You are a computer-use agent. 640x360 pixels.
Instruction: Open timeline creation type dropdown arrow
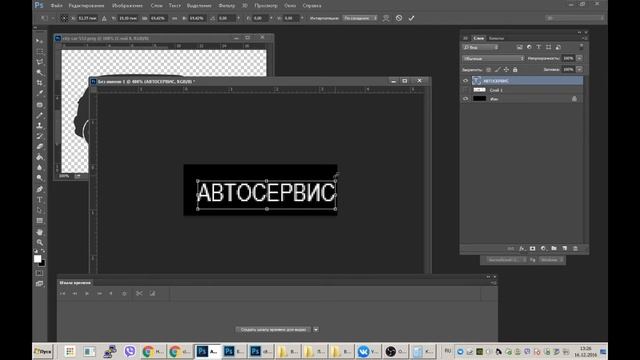tap(316, 329)
